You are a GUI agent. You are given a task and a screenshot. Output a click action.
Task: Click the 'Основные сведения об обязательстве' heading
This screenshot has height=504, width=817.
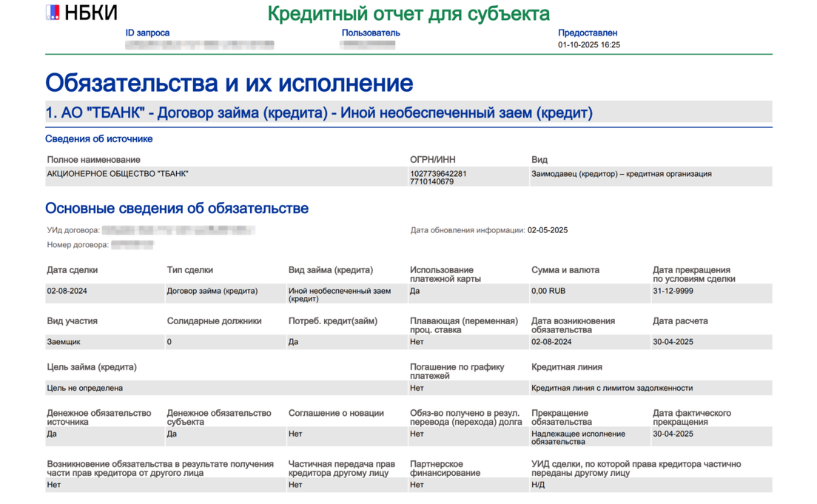(177, 209)
